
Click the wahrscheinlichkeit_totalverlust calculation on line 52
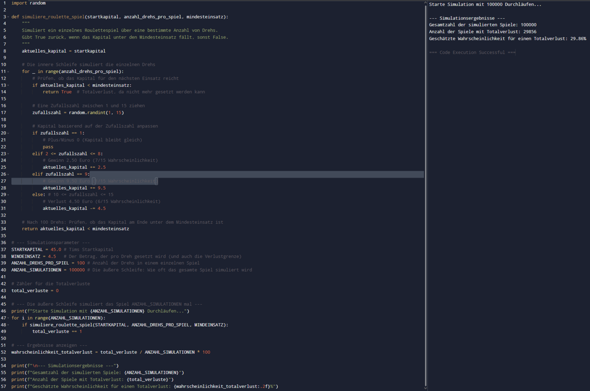coord(111,352)
